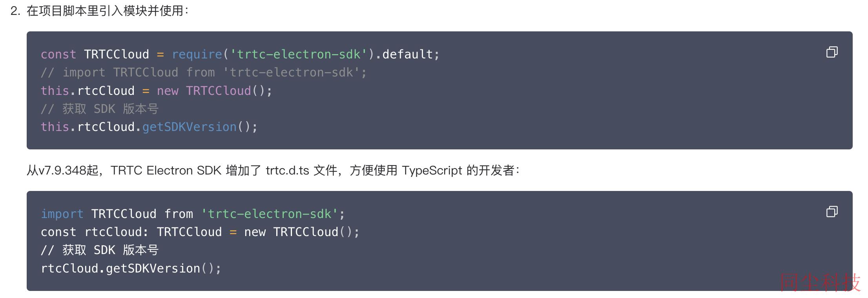Viewport: 868px width, 298px height.
Task: Copy the first code block with require statement
Action: [x=832, y=52]
